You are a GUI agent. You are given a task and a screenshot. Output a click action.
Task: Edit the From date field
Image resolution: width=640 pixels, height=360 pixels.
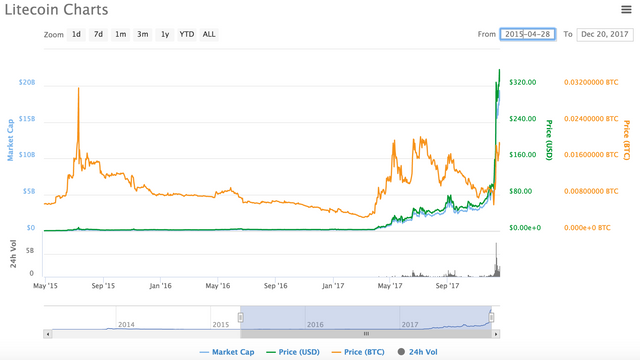point(527,34)
